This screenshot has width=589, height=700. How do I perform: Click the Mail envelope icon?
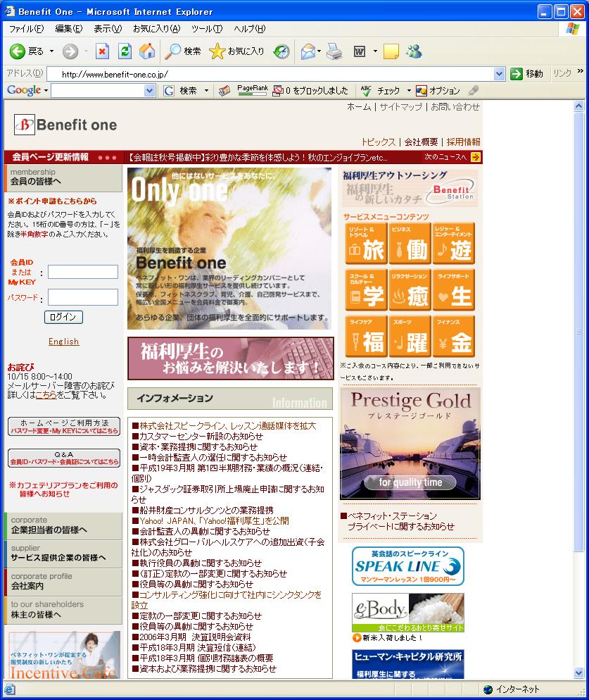click(x=308, y=51)
